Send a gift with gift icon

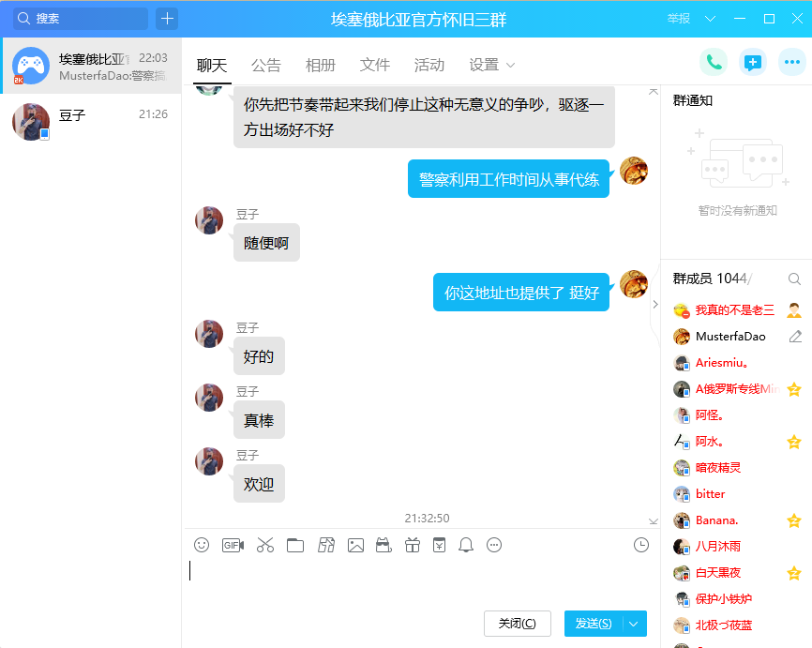pyautogui.click(x=413, y=545)
